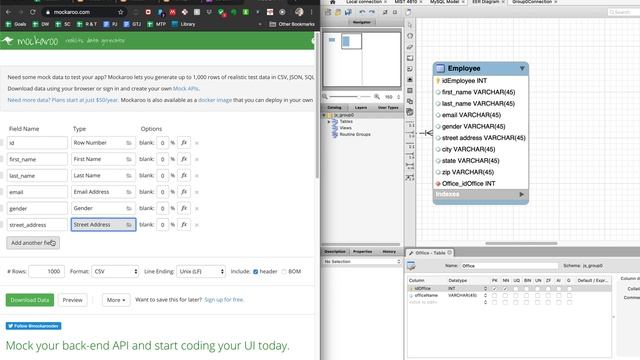Image resolution: width=640 pixels, height=360 pixels.
Task: Toggle UQ checkbox for idOffice column
Action: [516, 289]
